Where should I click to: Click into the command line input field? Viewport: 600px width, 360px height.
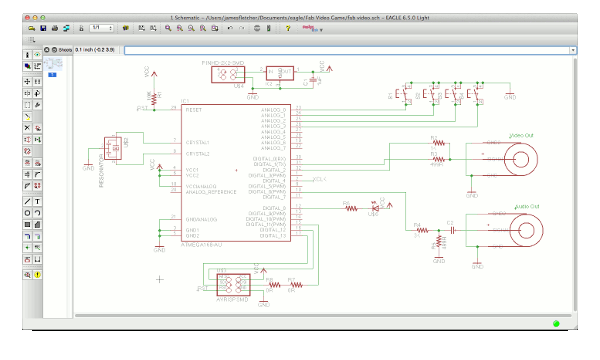tap(347, 50)
